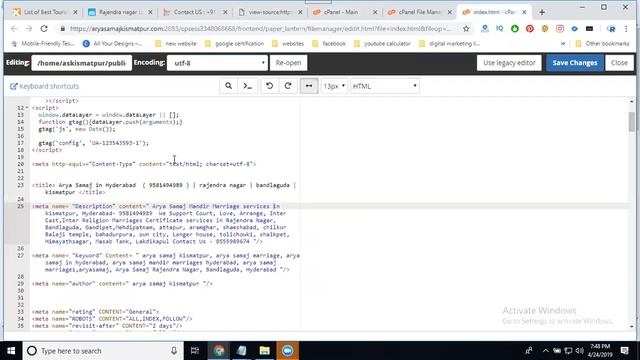Screen dimensions: 640x360
Task: Toggle line wrap button
Action: [x=309, y=86]
